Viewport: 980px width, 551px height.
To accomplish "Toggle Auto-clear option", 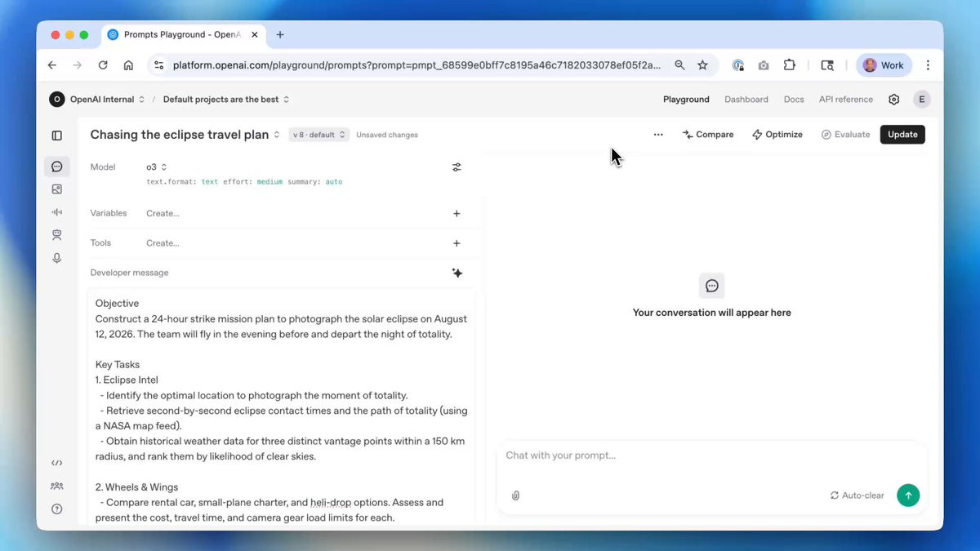I will [857, 495].
